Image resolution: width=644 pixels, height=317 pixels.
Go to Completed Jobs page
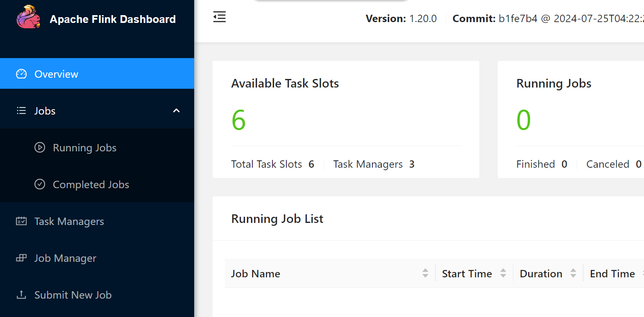(97, 184)
